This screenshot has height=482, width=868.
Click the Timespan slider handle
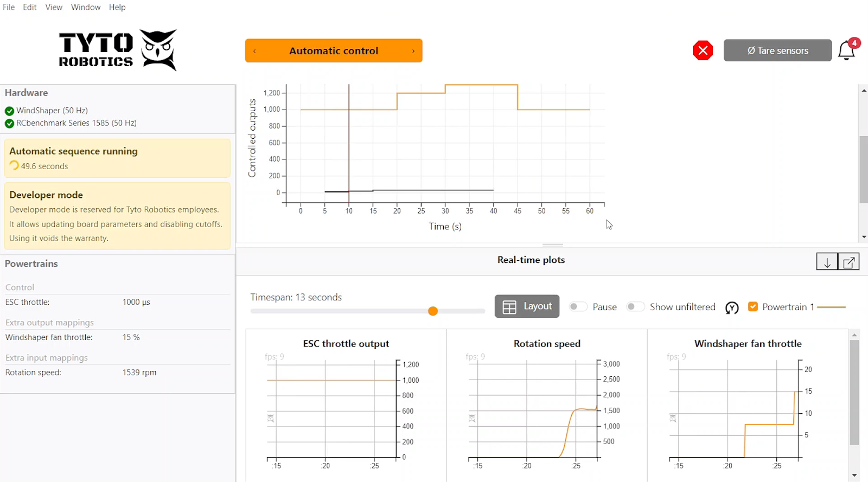tap(433, 311)
